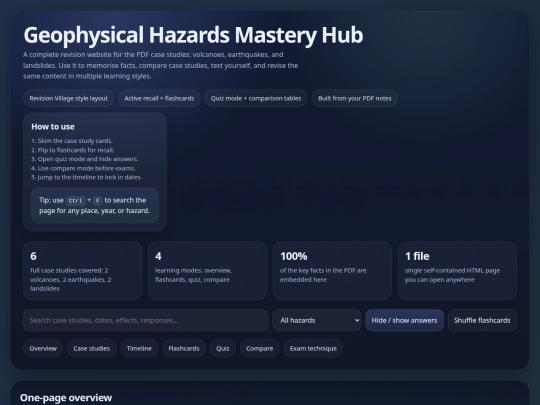Switch to Flashcards section
This screenshot has height=405, width=540.
[x=184, y=348]
